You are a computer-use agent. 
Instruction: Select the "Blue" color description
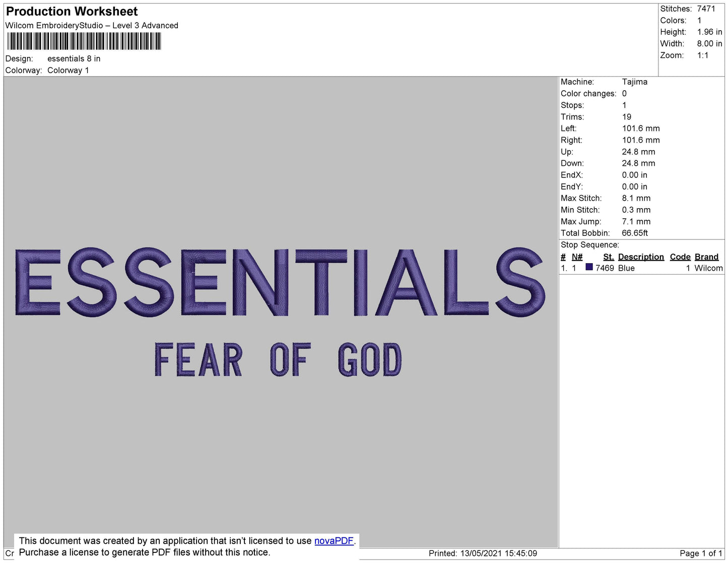[626, 268]
